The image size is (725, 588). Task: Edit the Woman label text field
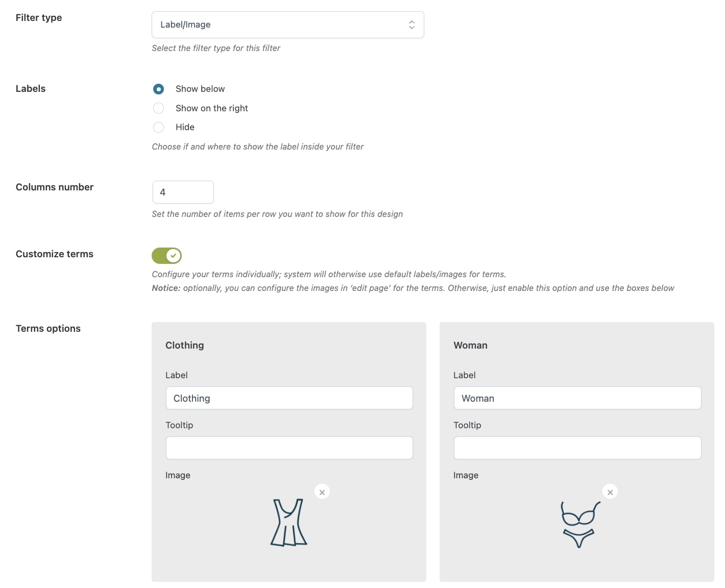point(577,398)
